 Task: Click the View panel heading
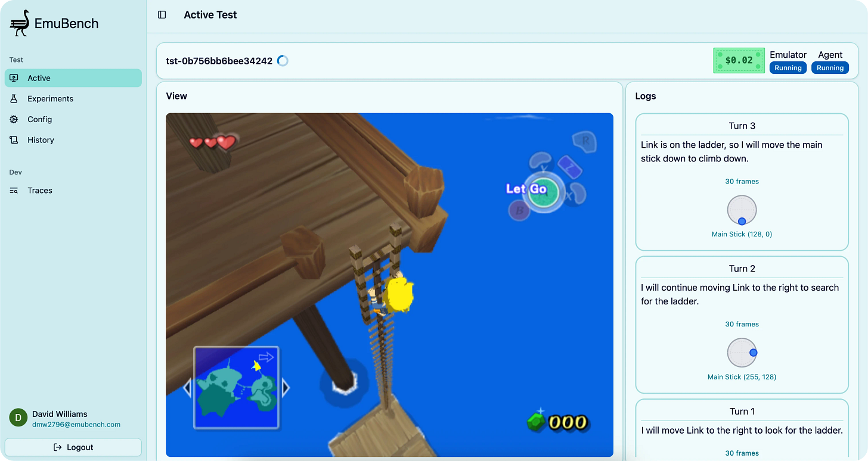pyautogui.click(x=176, y=96)
